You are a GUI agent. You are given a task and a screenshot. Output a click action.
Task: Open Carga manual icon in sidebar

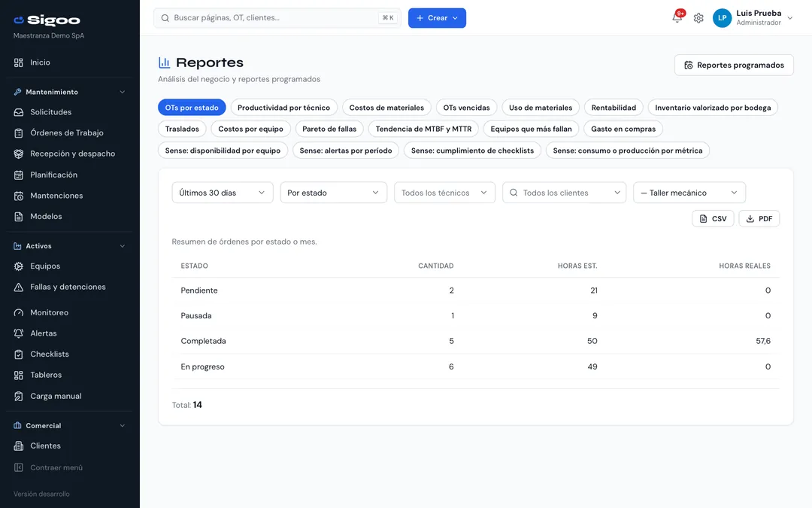[19, 397]
